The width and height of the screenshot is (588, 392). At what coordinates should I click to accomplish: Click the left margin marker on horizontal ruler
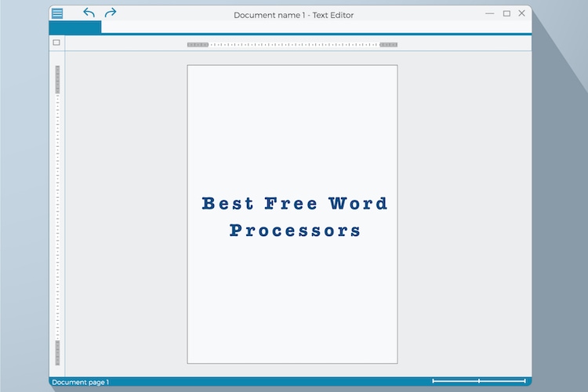point(198,45)
